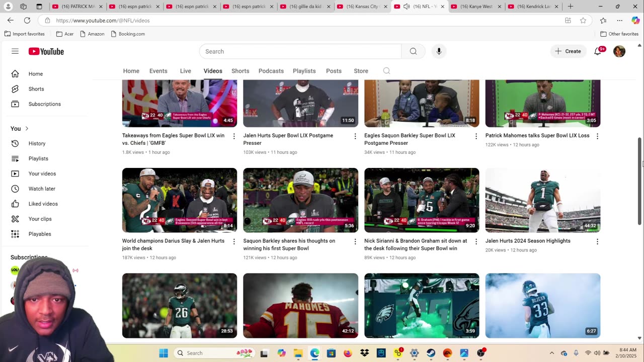Open the Amazon favorites folder
The height and width of the screenshot is (362, 644).
(92, 34)
